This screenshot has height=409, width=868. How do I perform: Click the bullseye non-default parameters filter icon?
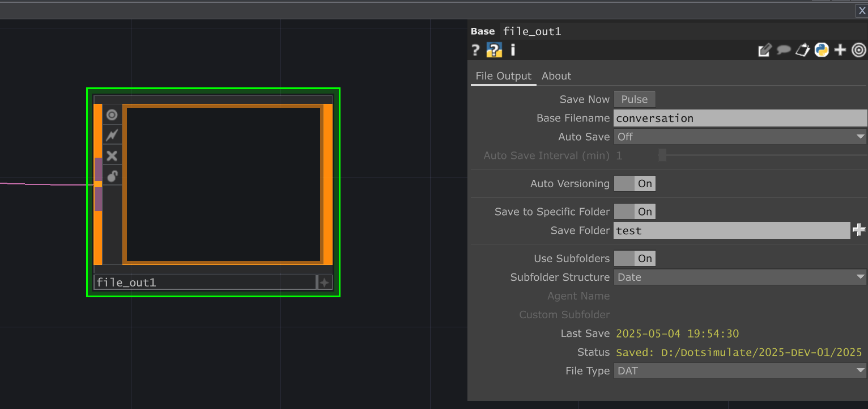coord(859,50)
